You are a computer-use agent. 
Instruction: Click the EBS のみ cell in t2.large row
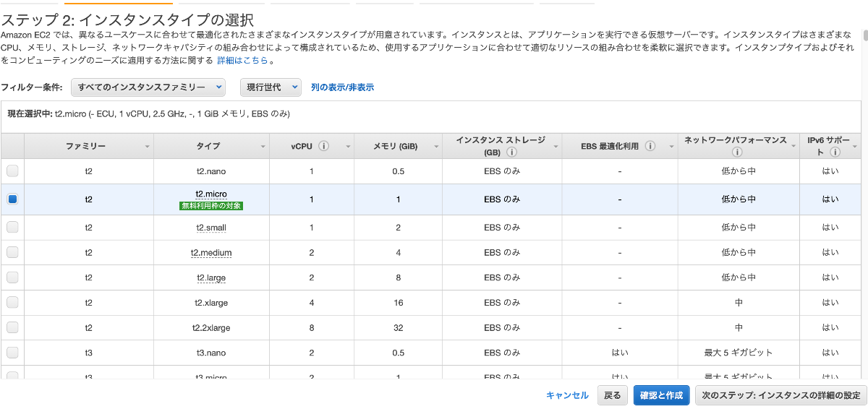pos(502,277)
